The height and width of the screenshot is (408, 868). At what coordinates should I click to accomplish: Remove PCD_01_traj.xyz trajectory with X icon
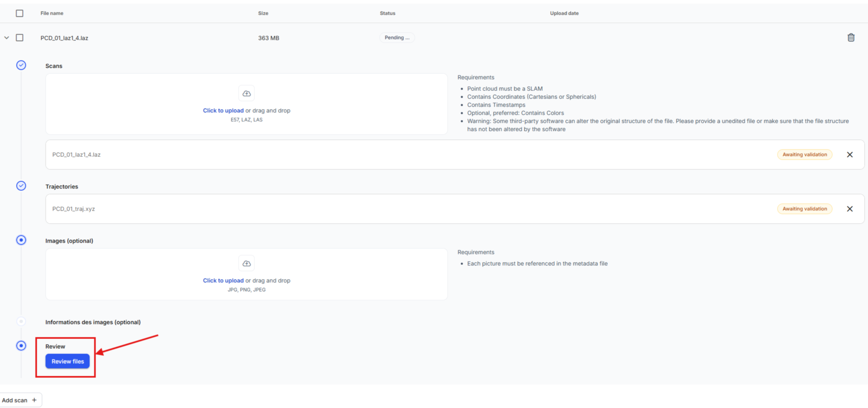point(849,209)
